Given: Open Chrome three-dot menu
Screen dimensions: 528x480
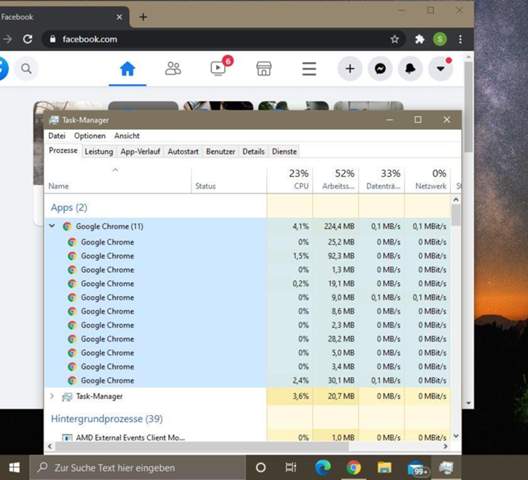Looking at the screenshot, I should click(460, 39).
